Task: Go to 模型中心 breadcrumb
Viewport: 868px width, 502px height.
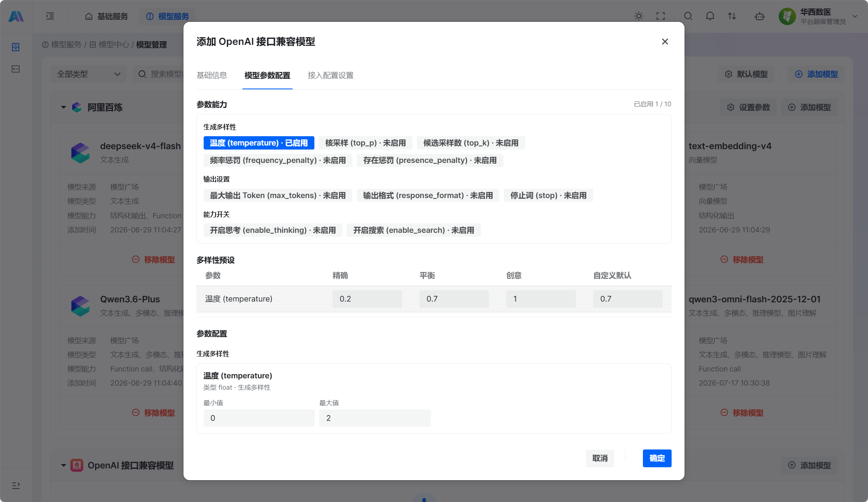Action: (x=109, y=44)
